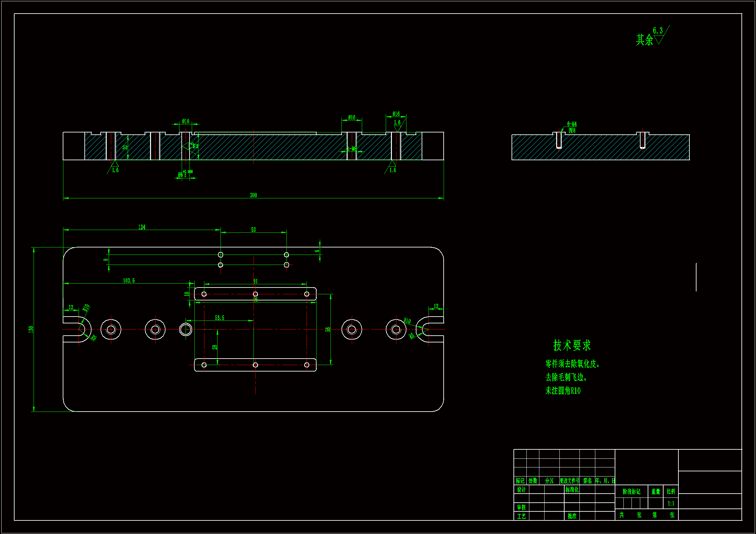
Task: Select the 去除毛刺飞边 note line
Action: pos(566,377)
